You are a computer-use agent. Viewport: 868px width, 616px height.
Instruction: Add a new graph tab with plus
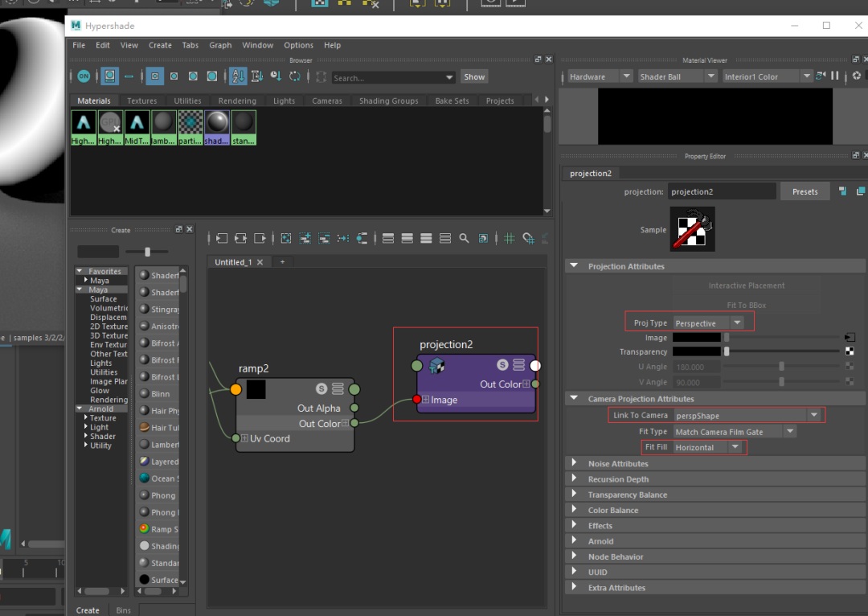(x=282, y=262)
